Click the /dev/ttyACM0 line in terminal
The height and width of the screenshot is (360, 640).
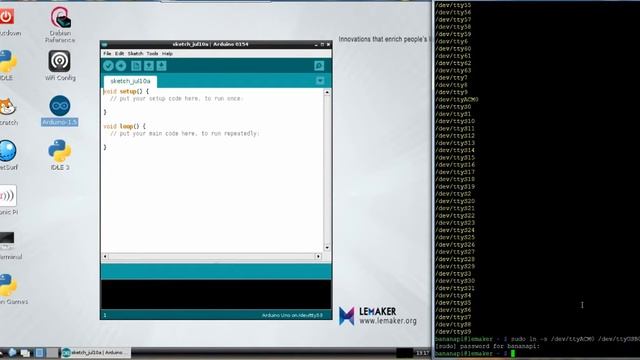coord(457,99)
